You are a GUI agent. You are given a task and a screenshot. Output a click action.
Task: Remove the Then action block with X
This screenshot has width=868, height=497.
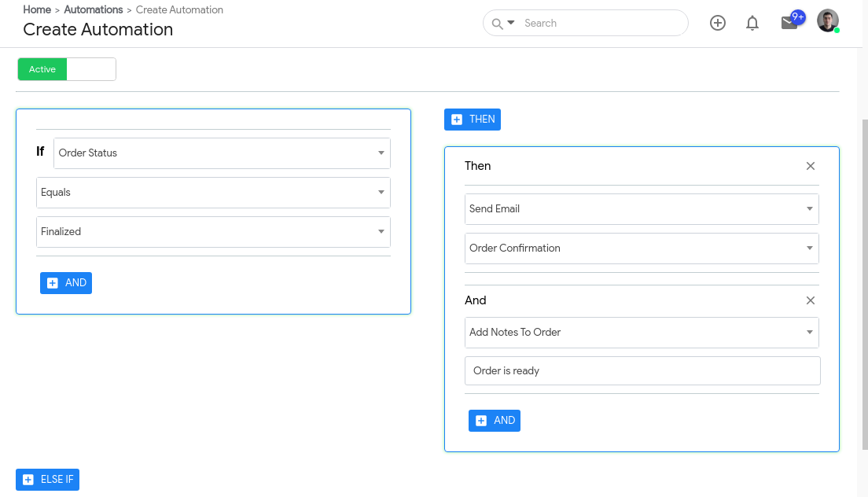(x=811, y=166)
